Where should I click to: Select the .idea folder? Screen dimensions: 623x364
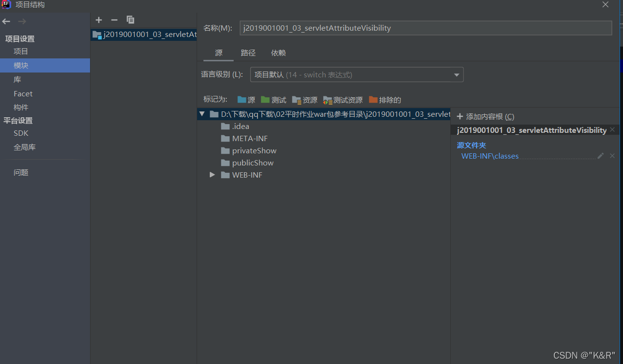235,127
